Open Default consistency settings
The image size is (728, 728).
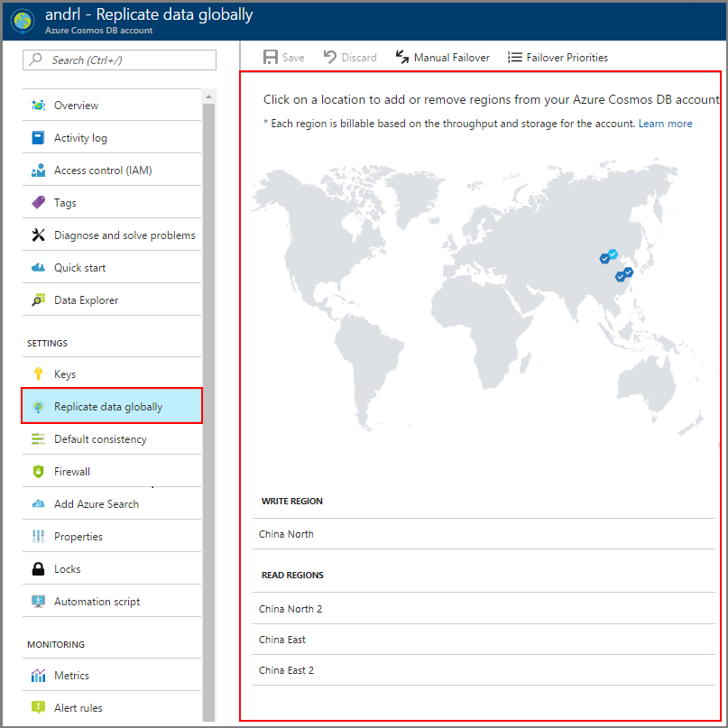[x=99, y=439]
